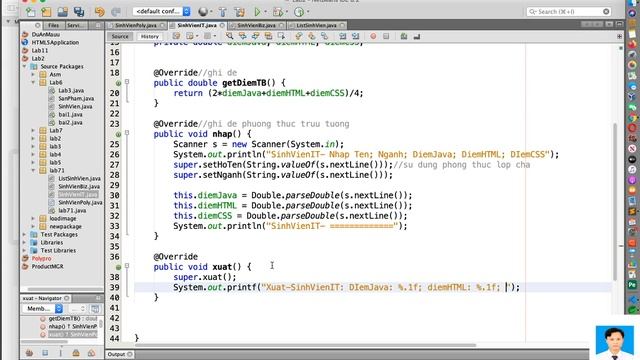Switch to ListSinhVien.java tab

316,25
